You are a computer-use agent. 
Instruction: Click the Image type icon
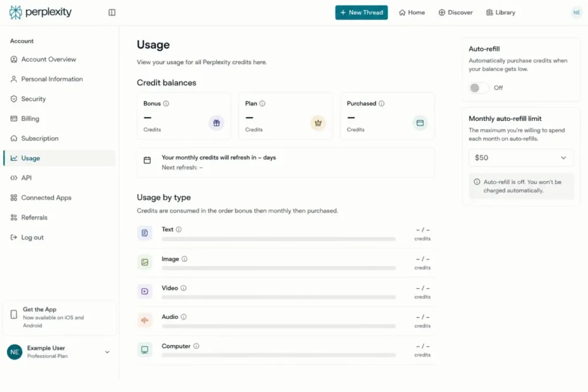pyautogui.click(x=145, y=262)
